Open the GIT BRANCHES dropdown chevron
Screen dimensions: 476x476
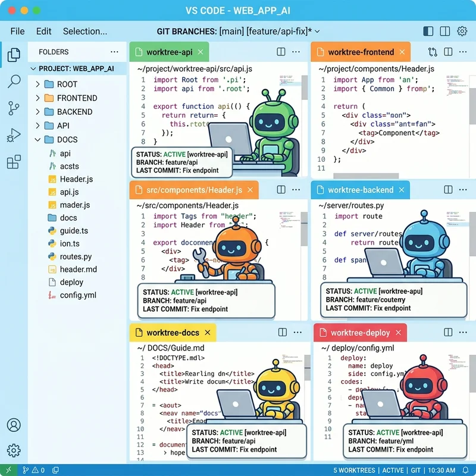pyautogui.click(x=317, y=32)
